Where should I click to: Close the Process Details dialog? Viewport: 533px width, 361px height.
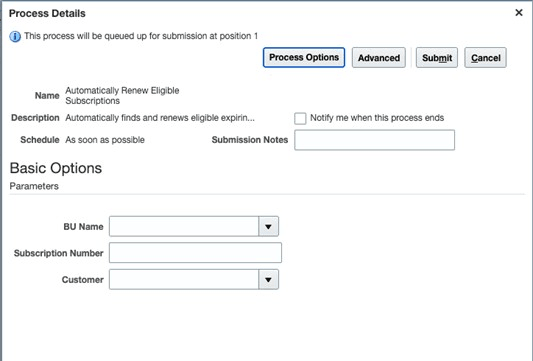pyautogui.click(x=518, y=13)
